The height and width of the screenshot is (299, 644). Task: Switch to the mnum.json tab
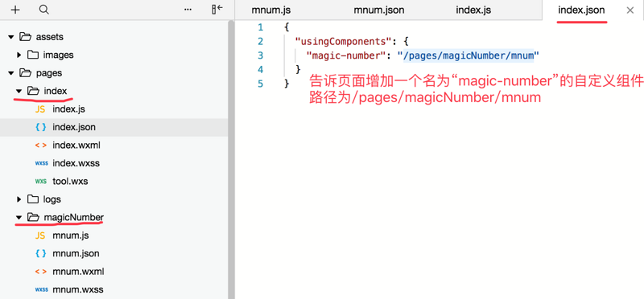(379, 10)
